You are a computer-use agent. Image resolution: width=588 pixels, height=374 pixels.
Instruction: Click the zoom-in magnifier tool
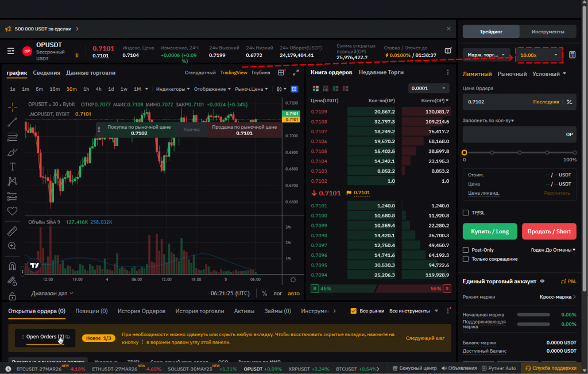click(12, 246)
